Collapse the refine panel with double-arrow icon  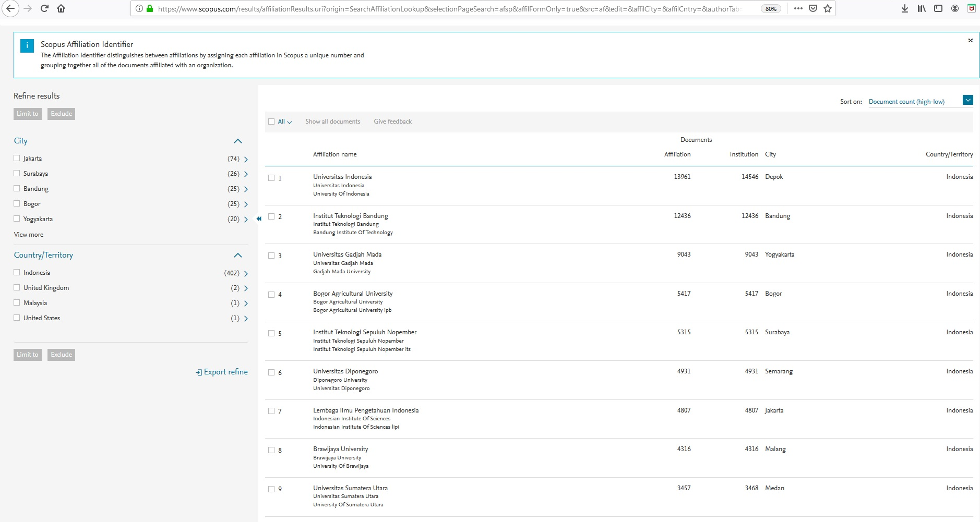tap(259, 219)
